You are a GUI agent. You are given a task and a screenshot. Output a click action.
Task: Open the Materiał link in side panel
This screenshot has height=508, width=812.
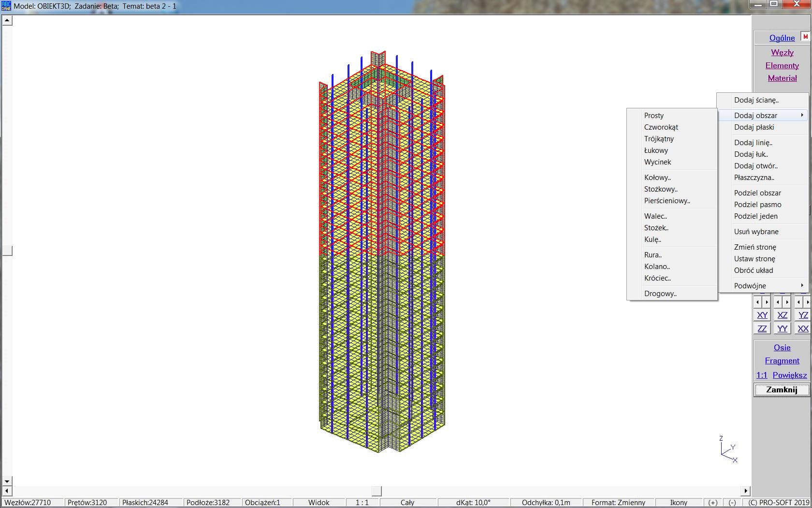(x=782, y=78)
